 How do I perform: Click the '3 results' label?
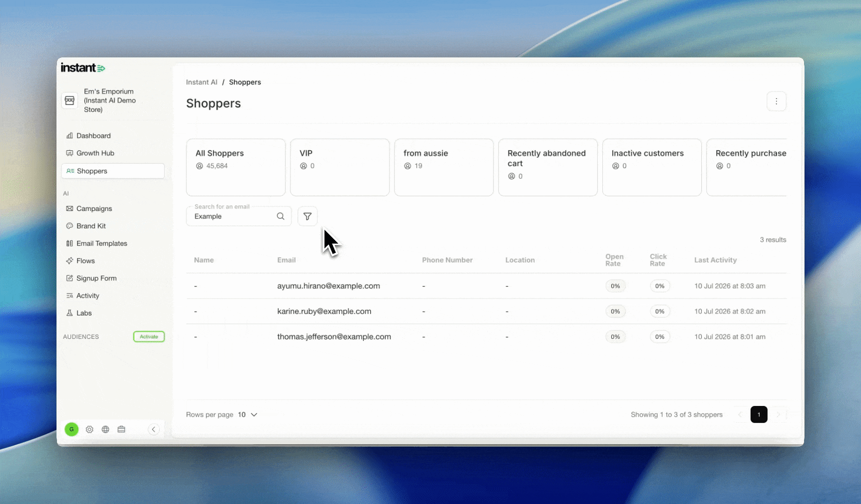(773, 240)
